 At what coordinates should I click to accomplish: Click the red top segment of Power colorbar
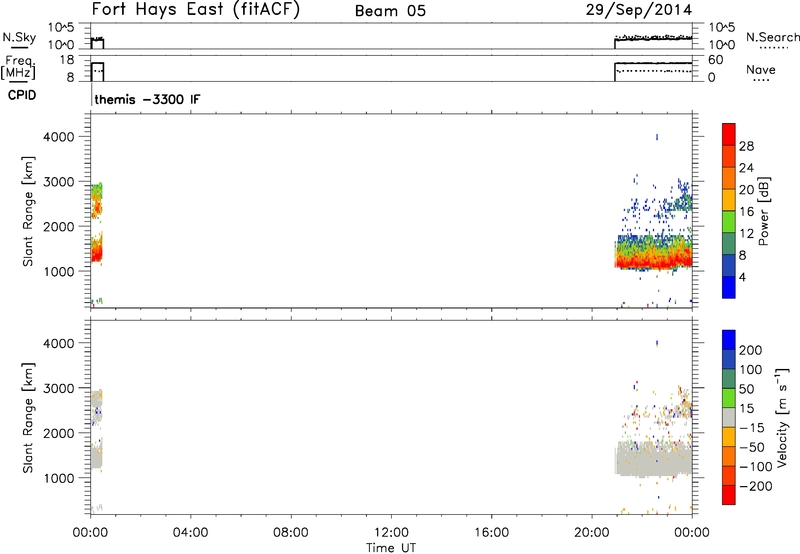(730, 133)
